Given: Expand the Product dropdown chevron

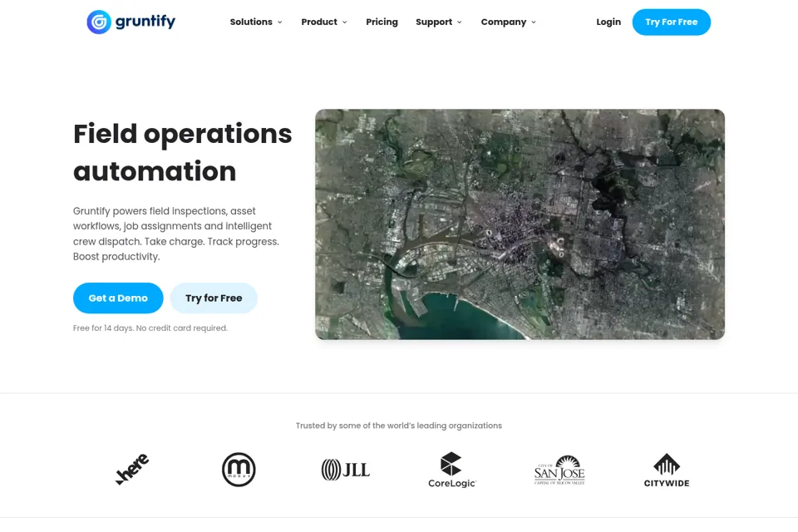Looking at the screenshot, I should click(344, 22).
